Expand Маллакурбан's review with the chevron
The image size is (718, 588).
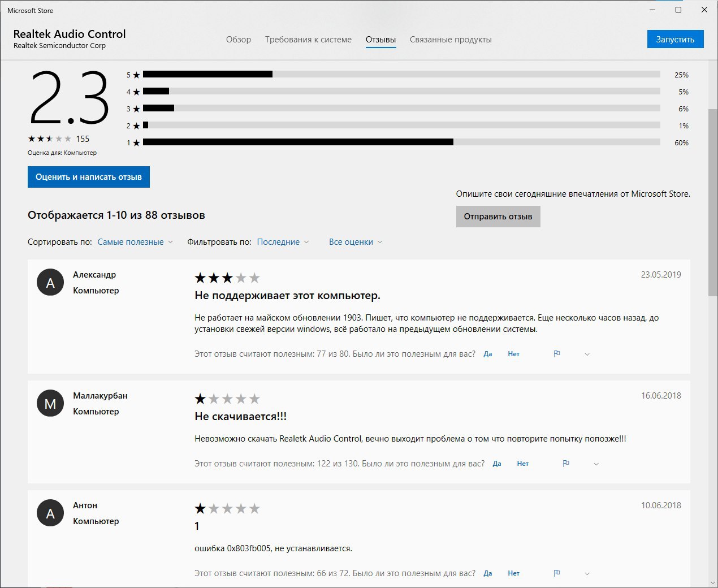pos(596,464)
